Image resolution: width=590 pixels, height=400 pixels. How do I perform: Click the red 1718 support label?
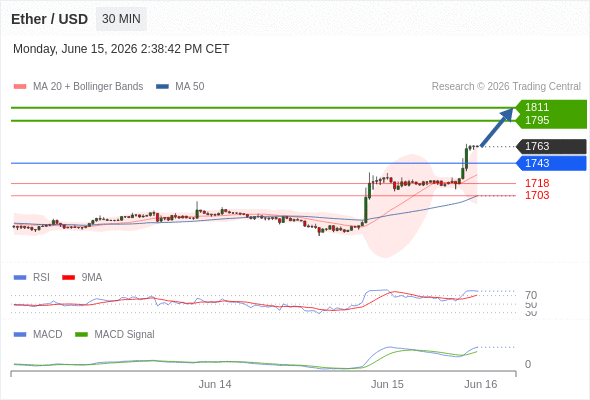(537, 183)
